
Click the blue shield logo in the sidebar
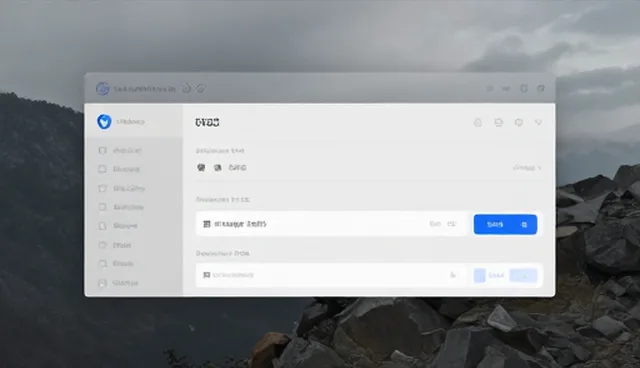pyautogui.click(x=104, y=122)
